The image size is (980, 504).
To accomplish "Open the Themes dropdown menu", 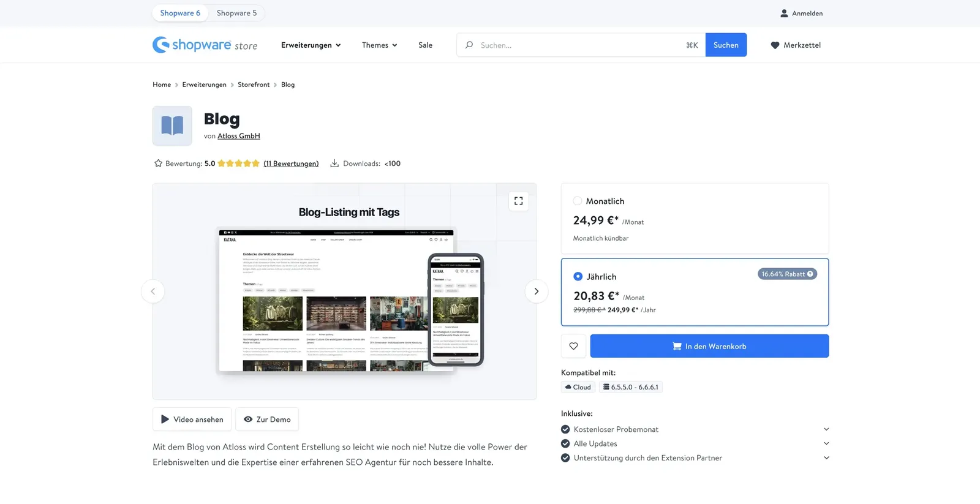I will click(380, 45).
